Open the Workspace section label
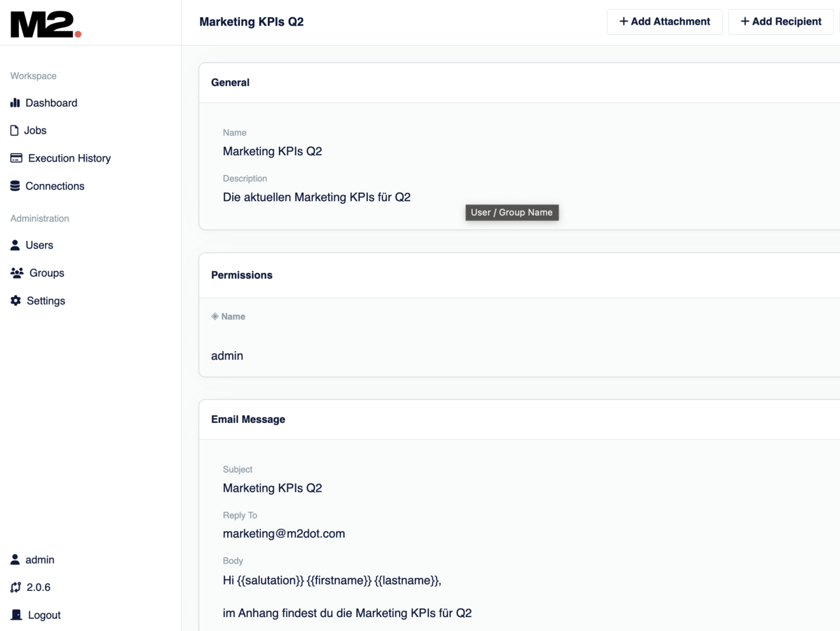This screenshot has width=840, height=631. point(33,76)
